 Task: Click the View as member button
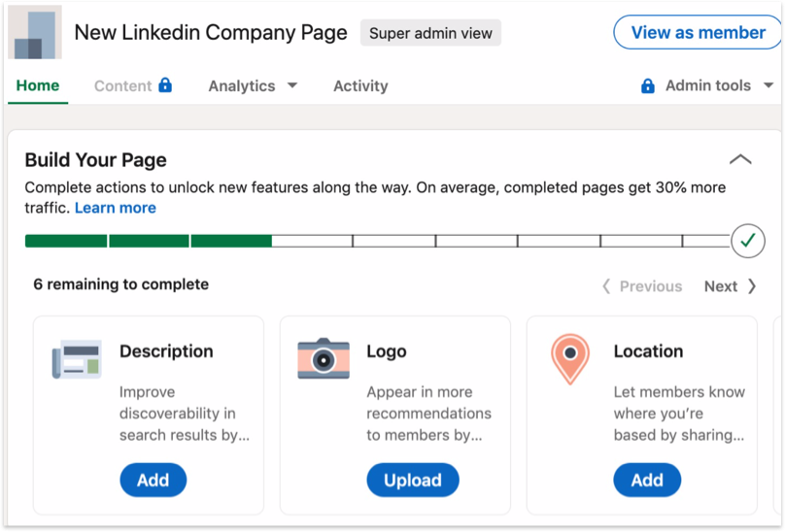click(697, 33)
